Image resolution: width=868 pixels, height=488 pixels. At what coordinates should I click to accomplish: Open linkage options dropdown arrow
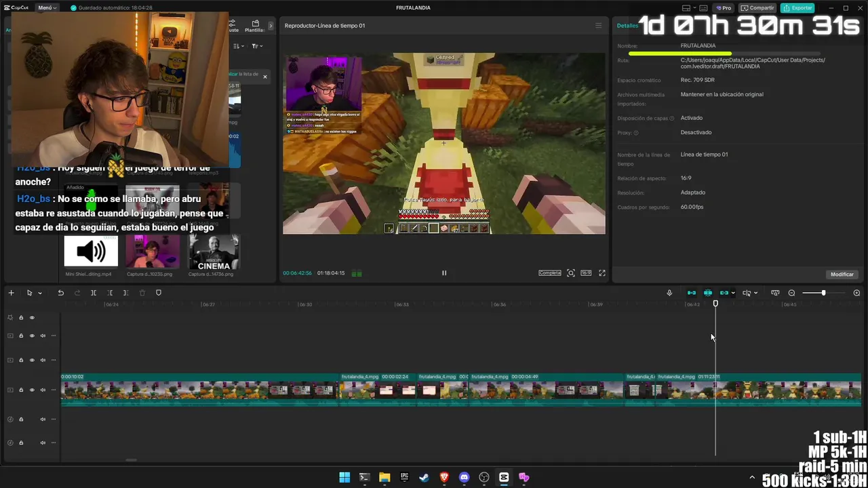[x=733, y=293]
